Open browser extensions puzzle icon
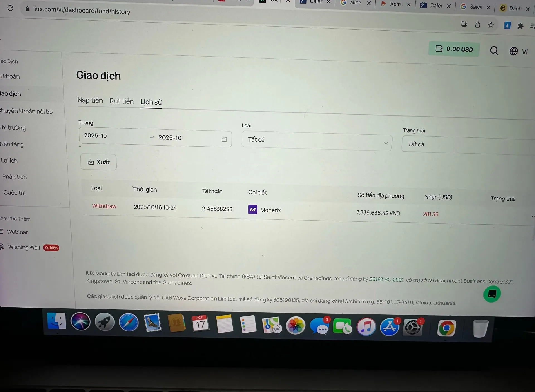Viewport: 535px width, 392px height. (520, 26)
